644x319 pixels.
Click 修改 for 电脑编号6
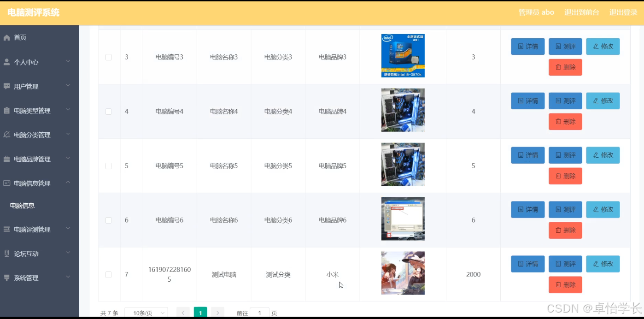(603, 210)
